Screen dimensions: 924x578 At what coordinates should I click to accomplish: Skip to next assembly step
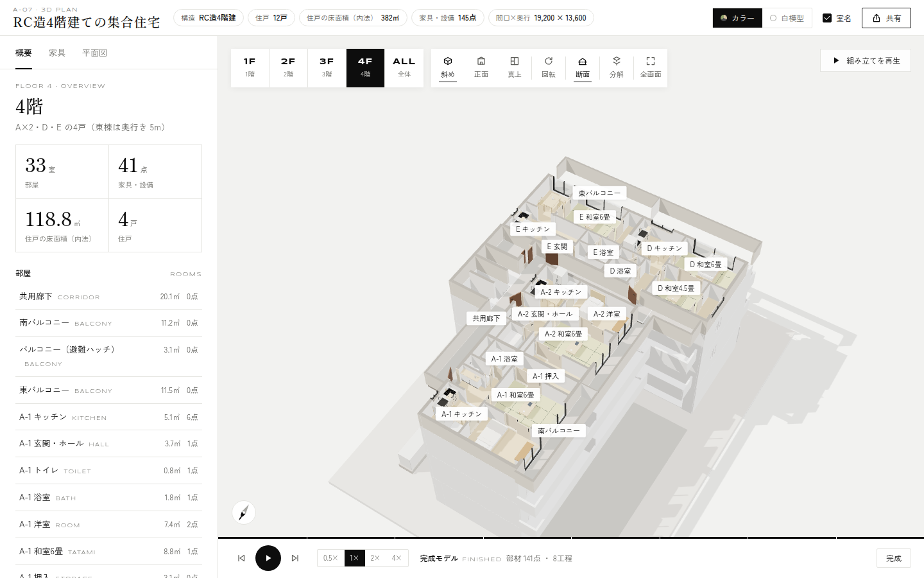(295, 558)
